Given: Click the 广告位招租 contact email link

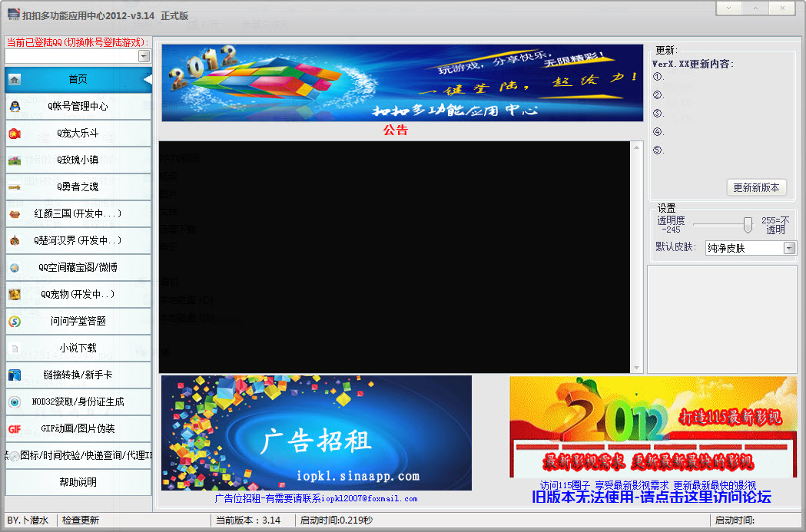Looking at the screenshot, I should tap(316, 499).
